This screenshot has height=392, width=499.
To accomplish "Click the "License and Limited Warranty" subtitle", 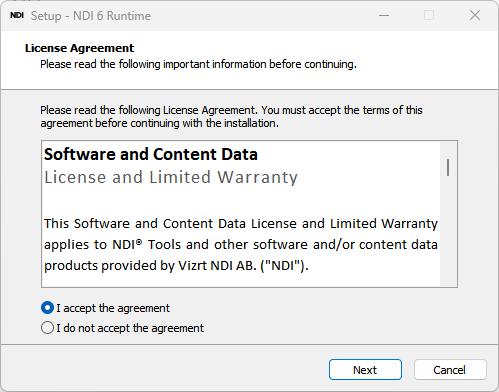I will pos(171,177).
